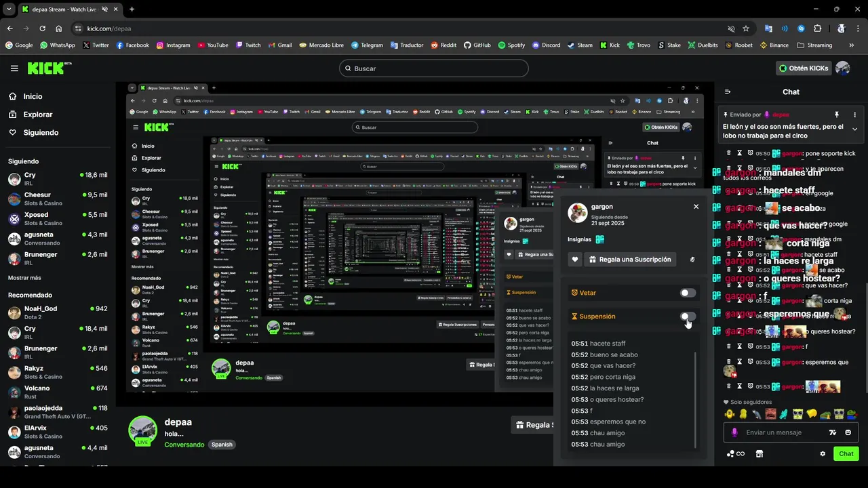868x488 pixels.
Task: Bookmark this page with star icon
Action: [746, 28]
